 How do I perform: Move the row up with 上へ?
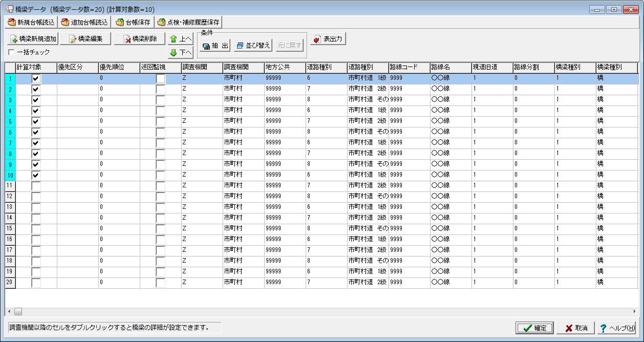coord(181,39)
